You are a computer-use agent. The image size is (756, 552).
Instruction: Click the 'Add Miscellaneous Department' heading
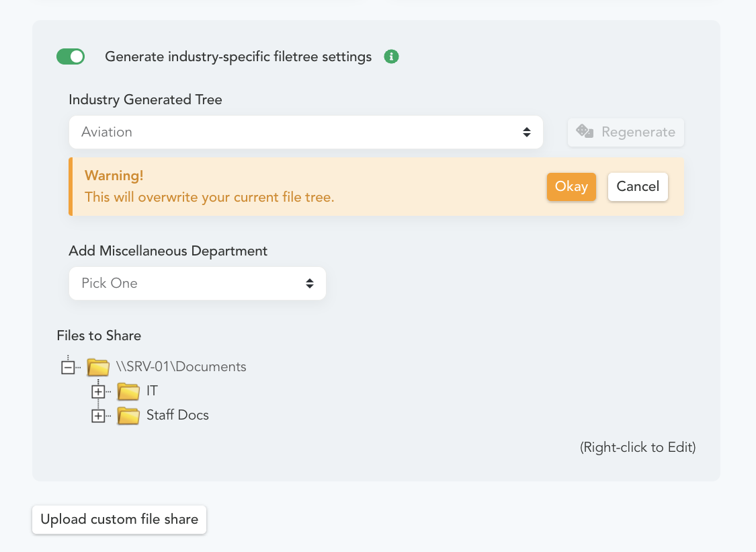(168, 251)
